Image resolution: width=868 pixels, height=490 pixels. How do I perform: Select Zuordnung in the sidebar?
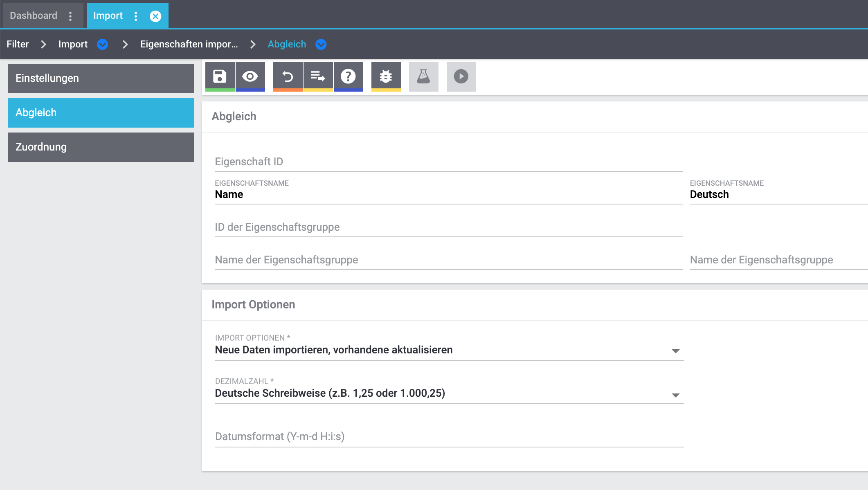(101, 147)
